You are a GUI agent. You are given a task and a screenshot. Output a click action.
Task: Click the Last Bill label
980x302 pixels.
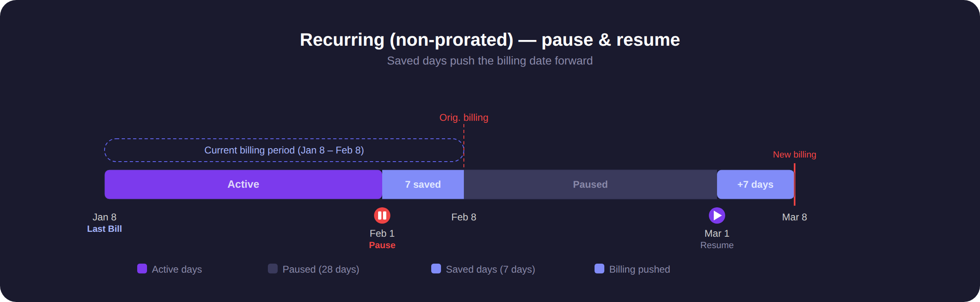point(105,229)
